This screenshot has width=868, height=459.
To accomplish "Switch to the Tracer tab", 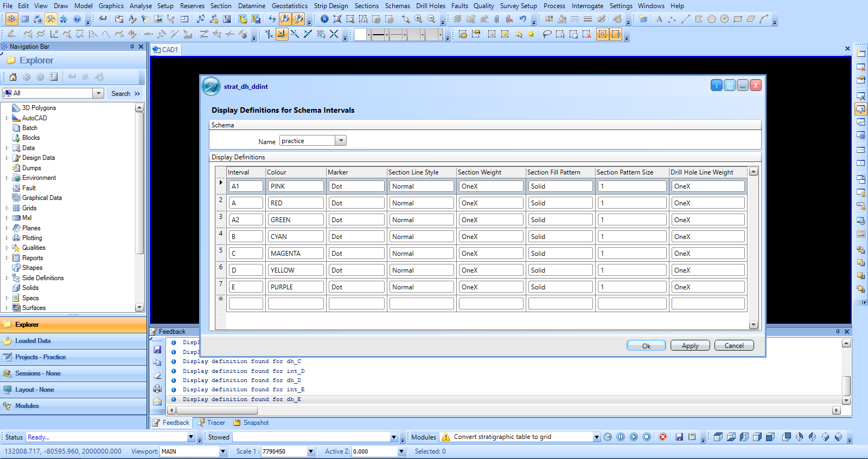I will click(212, 423).
